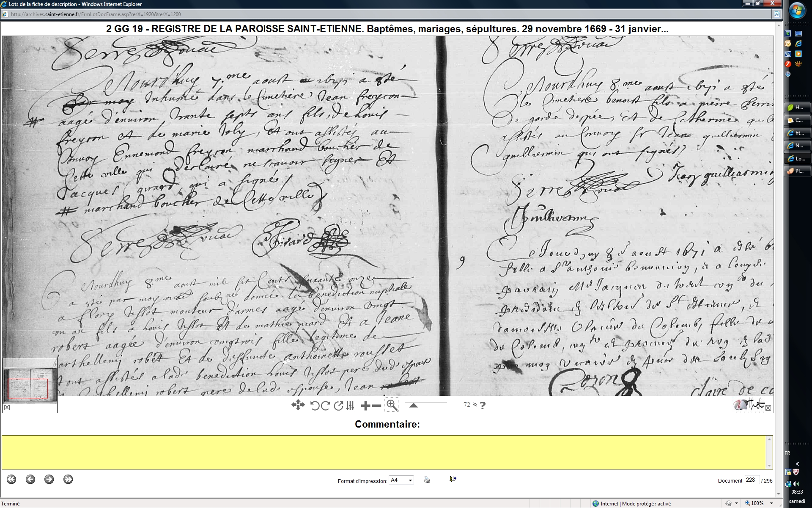Toggle the magnifier zoom-area tool
812x508 pixels.
click(x=392, y=405)
